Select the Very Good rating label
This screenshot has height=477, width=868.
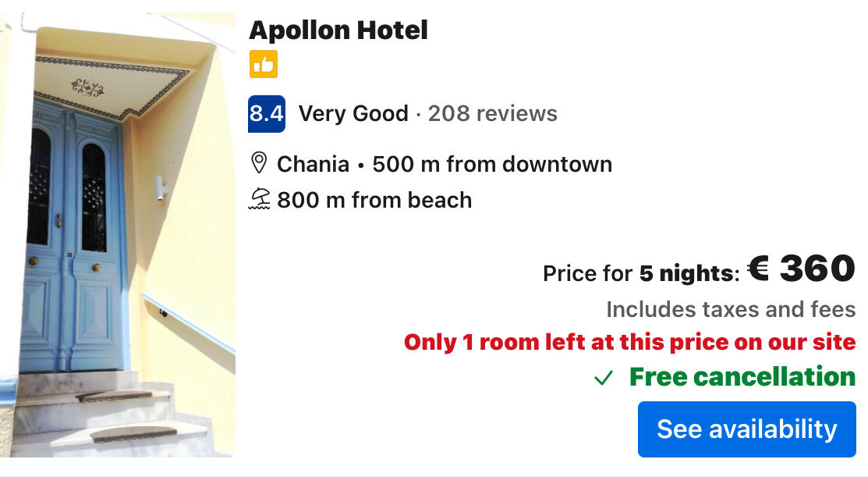click(x=353, y=114)
